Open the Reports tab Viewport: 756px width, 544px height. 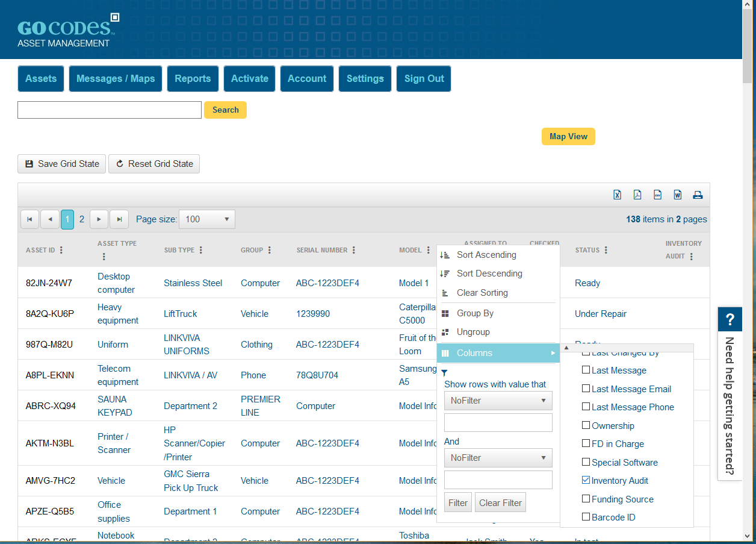coord(193,79)
